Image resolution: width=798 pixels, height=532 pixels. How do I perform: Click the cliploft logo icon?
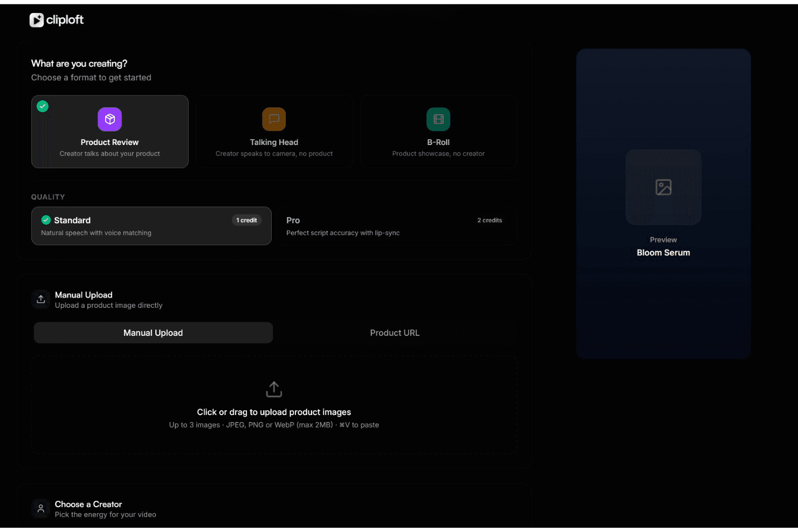click(x=37, y=20)
